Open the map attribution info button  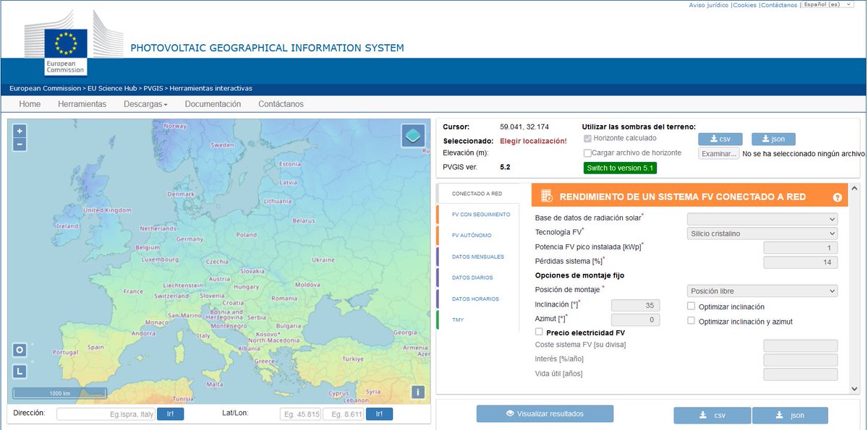click(417, 392)
